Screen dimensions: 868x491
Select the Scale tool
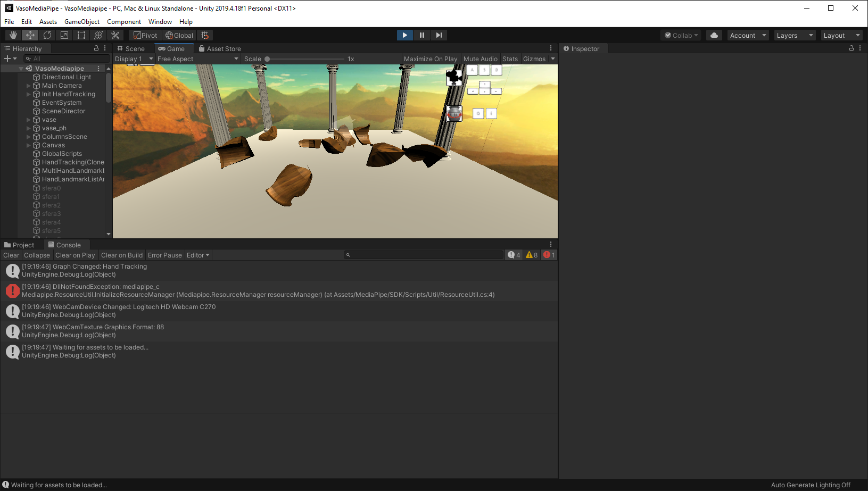pos(64,35)
